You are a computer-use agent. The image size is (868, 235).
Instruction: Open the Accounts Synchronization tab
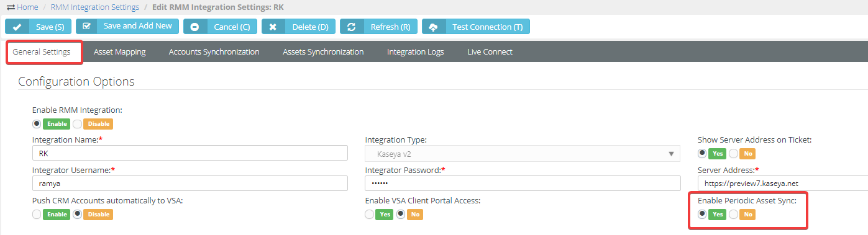[214, 52]
